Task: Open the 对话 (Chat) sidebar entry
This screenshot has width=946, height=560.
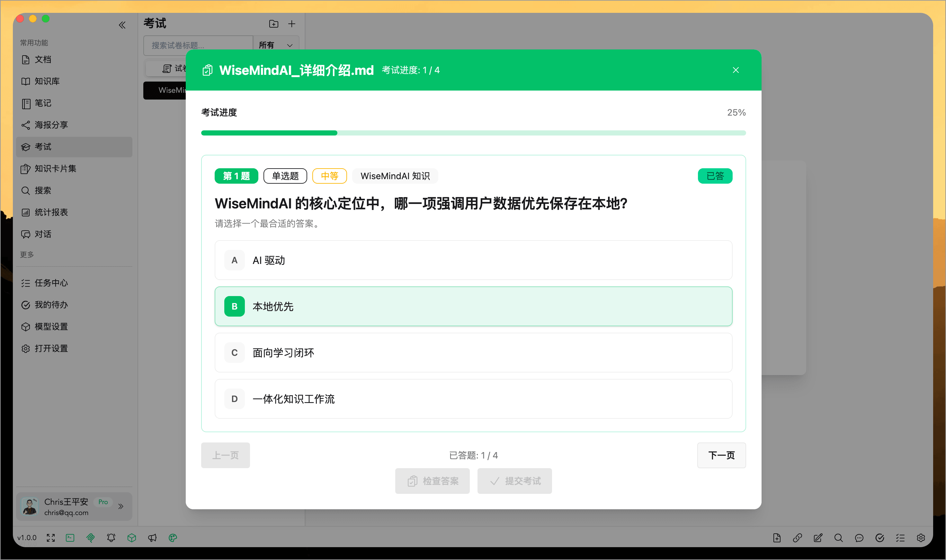Action: pyautogui.click(x=43, y=234)
